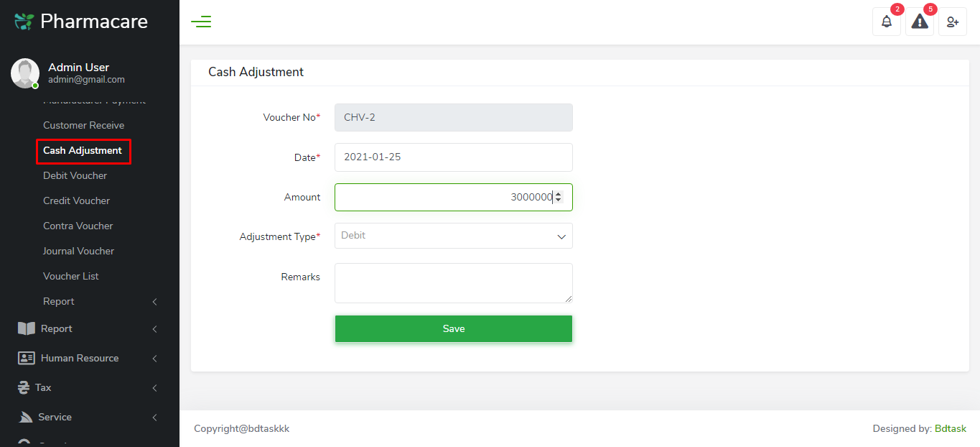
Task: Expand the Tax menu chevron
Action: coord(155,387)
